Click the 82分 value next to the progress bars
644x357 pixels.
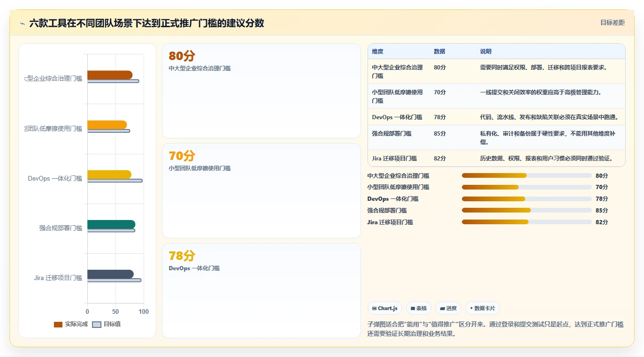pos(602,222)
